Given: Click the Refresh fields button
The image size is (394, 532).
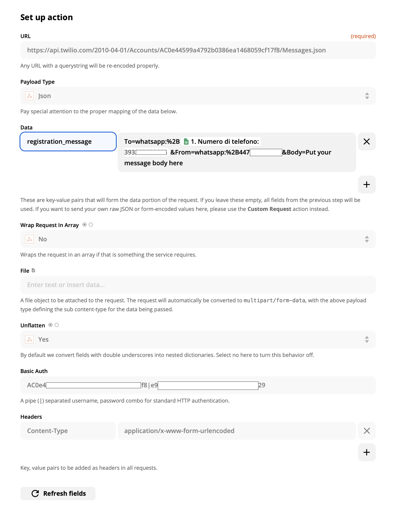Looking at the screenshot, I should point(58,493).
